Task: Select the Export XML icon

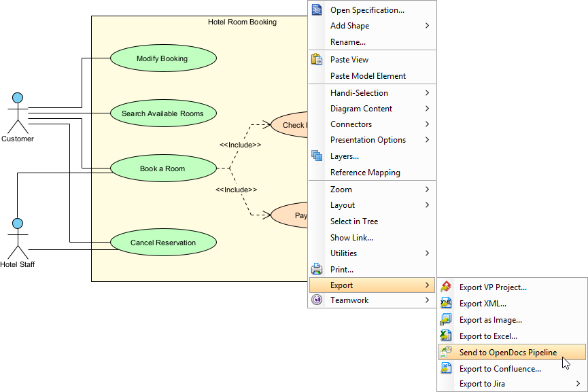Action: coord(446,303)
